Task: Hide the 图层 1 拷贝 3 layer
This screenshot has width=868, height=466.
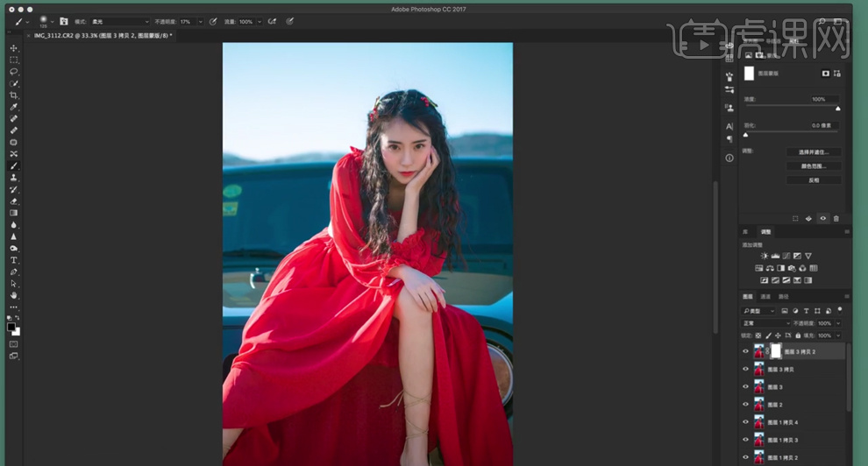Action: pyautogui.click(x=745, y=440)
